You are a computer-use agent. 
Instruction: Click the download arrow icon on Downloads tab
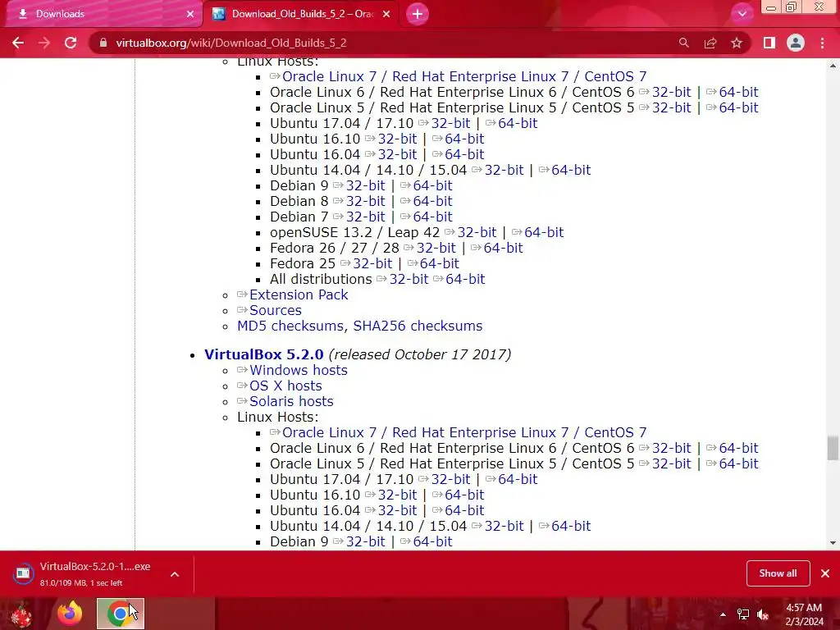pyautogui.click(x=23, y=14)
